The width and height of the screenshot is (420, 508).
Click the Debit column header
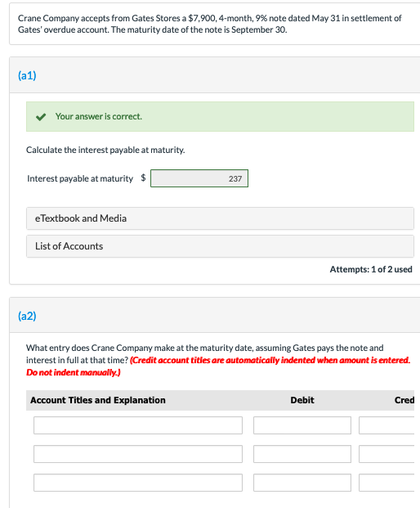tap(302, 400)
